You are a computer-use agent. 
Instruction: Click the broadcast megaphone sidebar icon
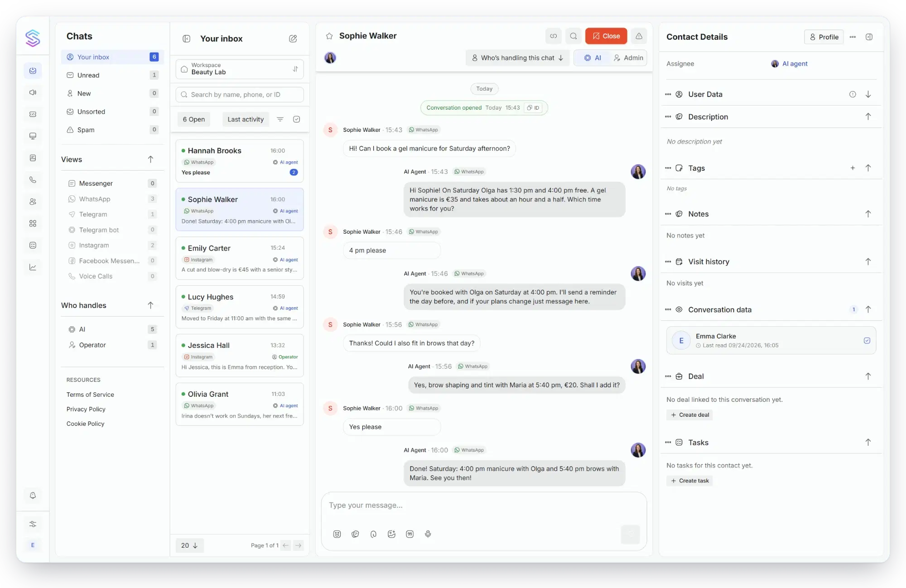pyautogui.click(x=33, y=92)
